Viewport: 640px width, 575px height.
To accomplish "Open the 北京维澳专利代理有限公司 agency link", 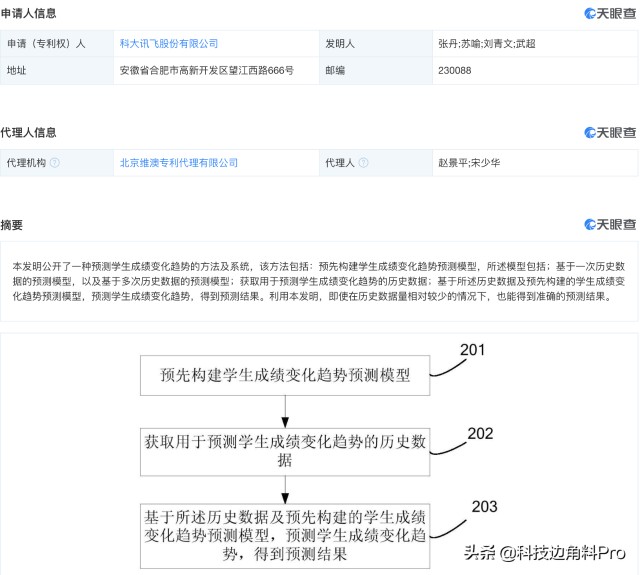I will tap(178, 163).
